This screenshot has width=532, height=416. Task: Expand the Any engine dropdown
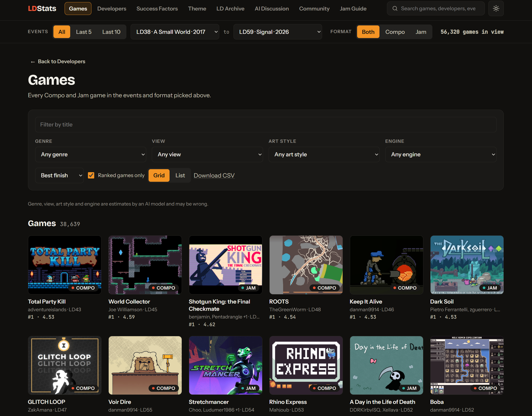point(441,154)
